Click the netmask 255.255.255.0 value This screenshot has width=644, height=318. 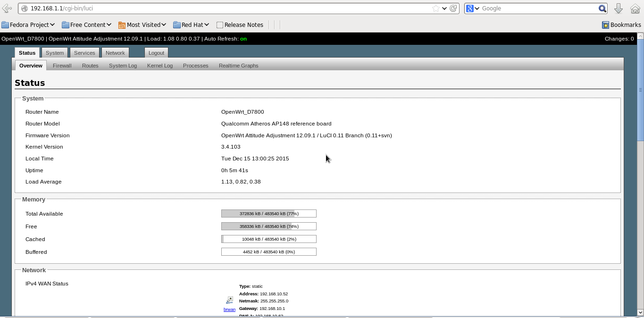[274, 301]
